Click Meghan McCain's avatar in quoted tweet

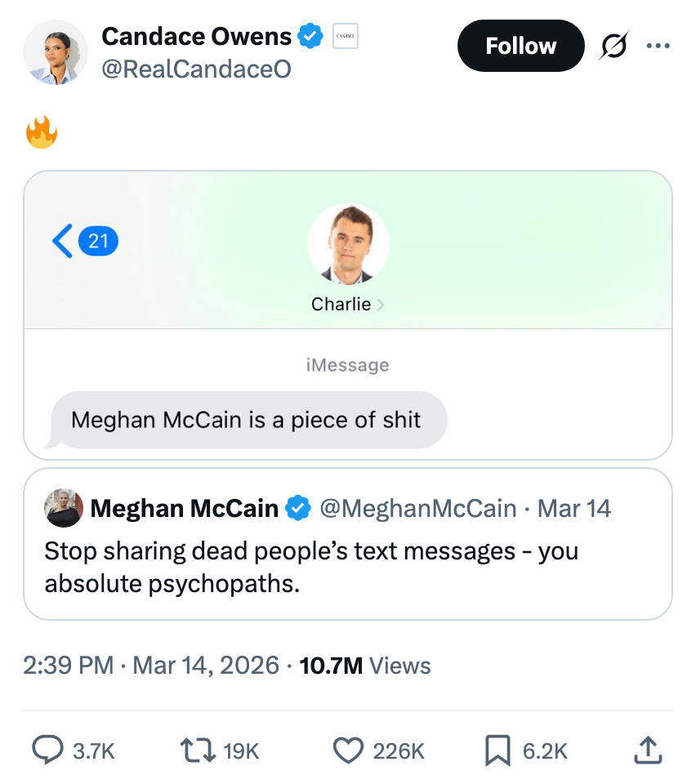click(x=63, y=508)
